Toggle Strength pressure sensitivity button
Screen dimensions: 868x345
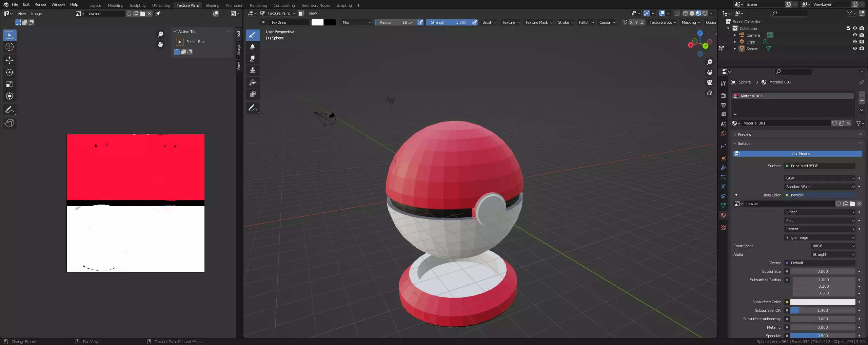[475, 22]
